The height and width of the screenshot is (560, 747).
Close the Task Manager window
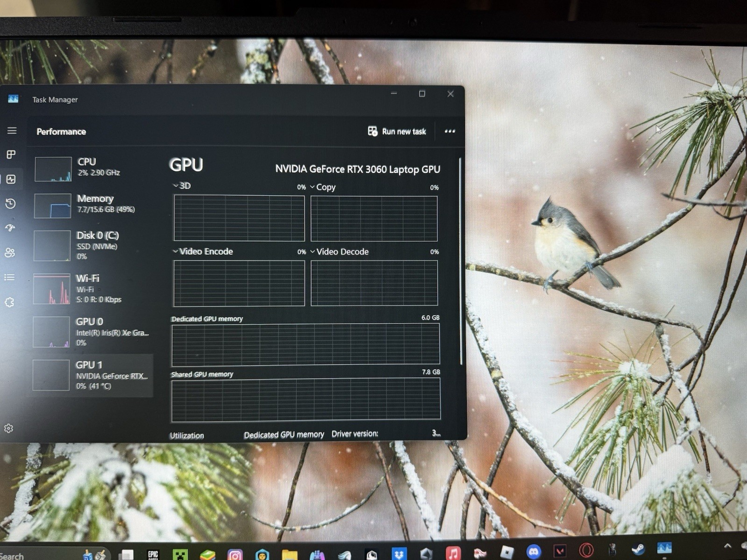tap(451, 94)
